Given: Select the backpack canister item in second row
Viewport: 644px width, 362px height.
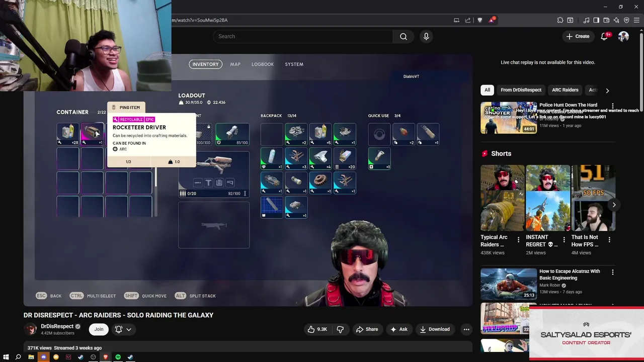Looking at the screenshot, I should pos(272,158).
